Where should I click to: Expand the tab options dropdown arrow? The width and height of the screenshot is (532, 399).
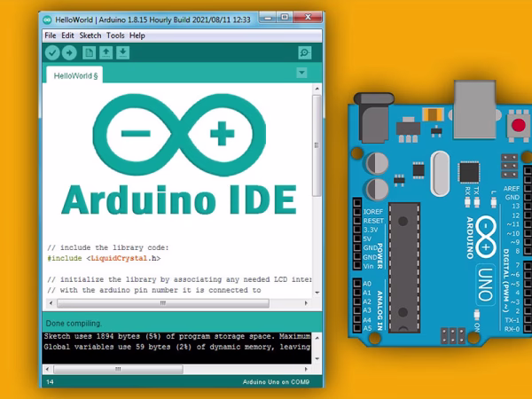(x=302, y=74)
